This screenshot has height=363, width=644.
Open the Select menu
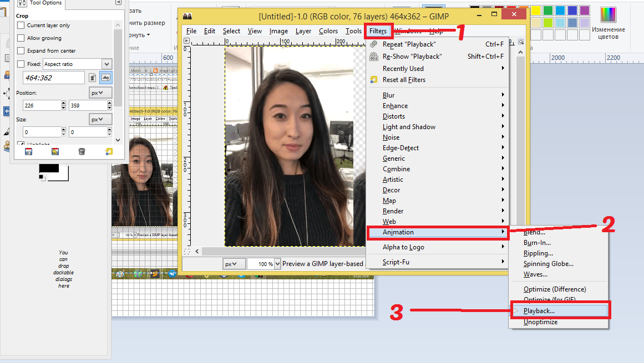pyautogui.click(x=231, y=31)
